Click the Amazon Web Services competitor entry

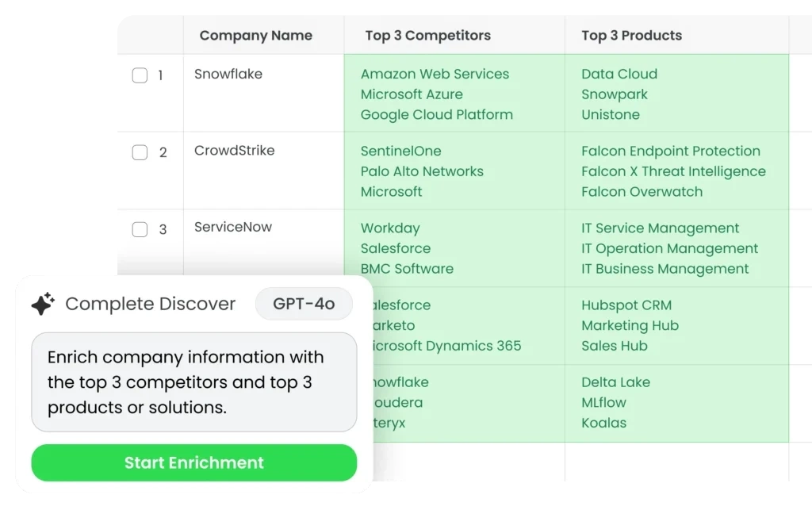(x=435, y=75)
